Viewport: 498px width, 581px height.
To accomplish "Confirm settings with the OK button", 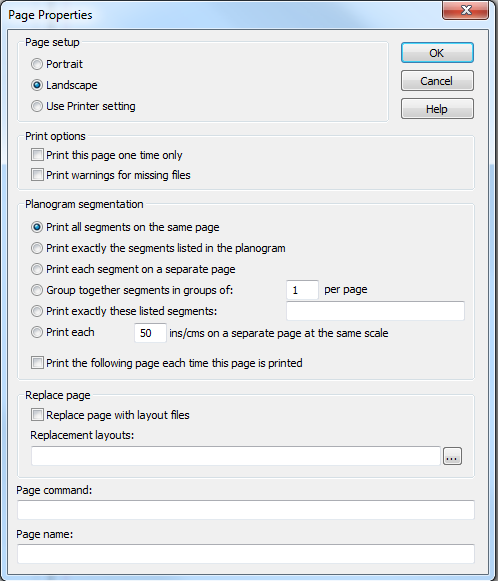I will [x=437, y=53].
